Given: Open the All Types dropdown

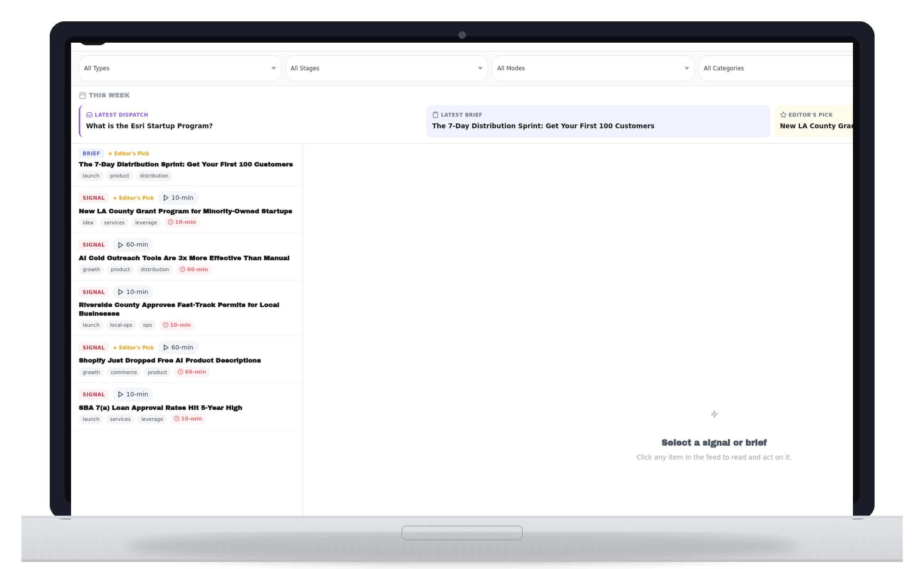Looking at the screenshot, I should [x=180, y=68].
